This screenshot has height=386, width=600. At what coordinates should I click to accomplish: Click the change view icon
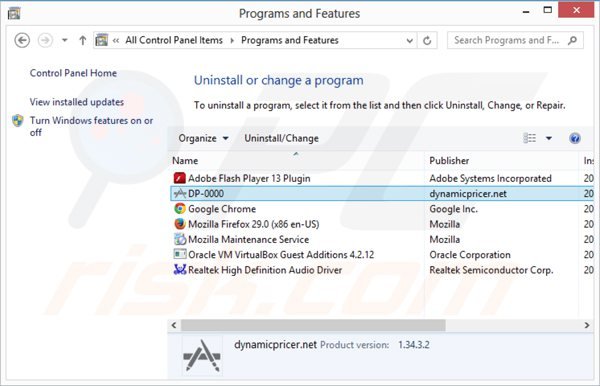530,138
